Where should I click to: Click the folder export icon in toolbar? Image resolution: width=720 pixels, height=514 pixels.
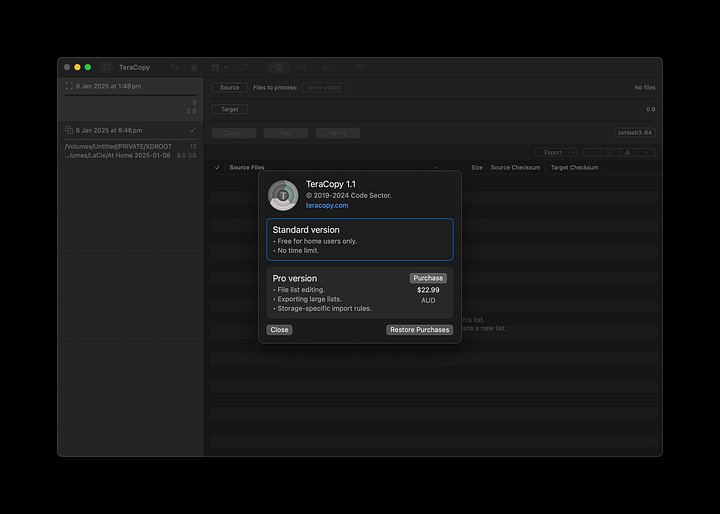pos(244,67)
